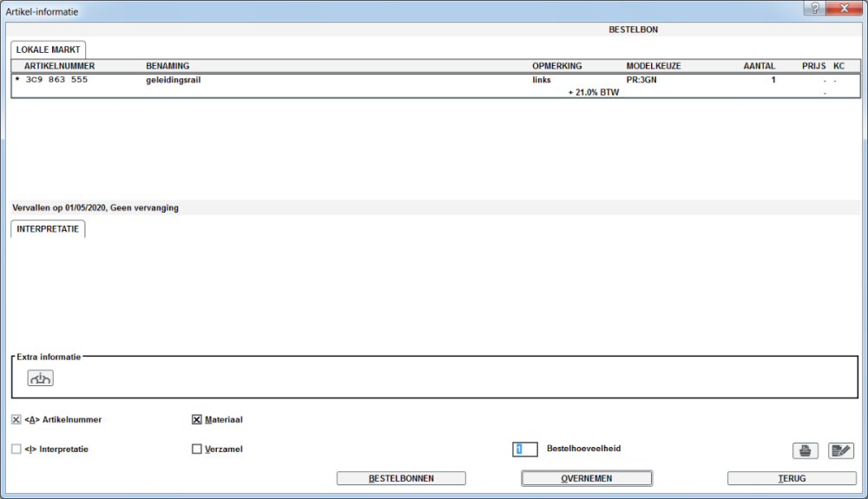868x499 pixels.
Task: Close the Artikel-informatie dialog
Action: 845,9
